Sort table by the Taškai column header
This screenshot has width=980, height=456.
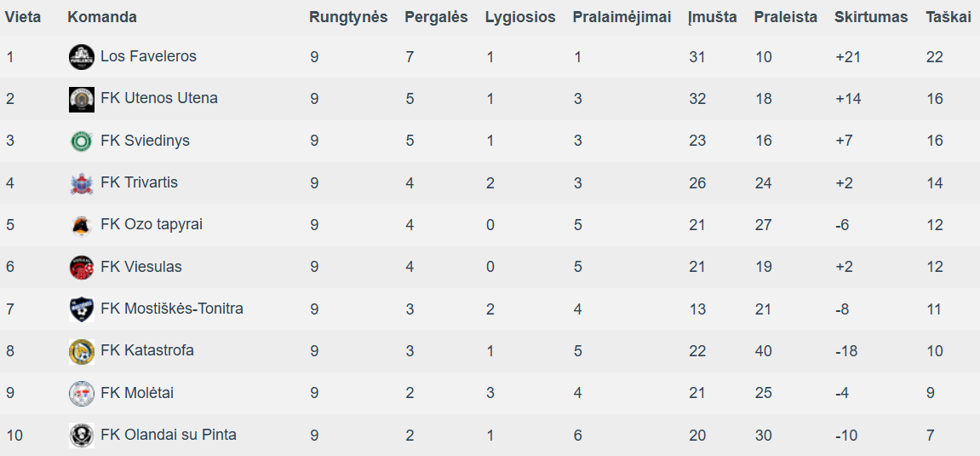[948, 17]
